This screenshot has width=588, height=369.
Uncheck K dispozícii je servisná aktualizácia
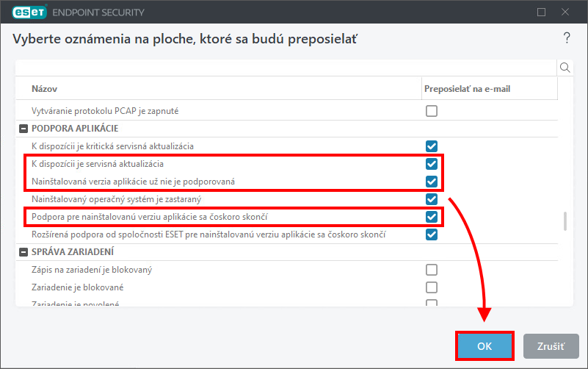click(432, 164)
